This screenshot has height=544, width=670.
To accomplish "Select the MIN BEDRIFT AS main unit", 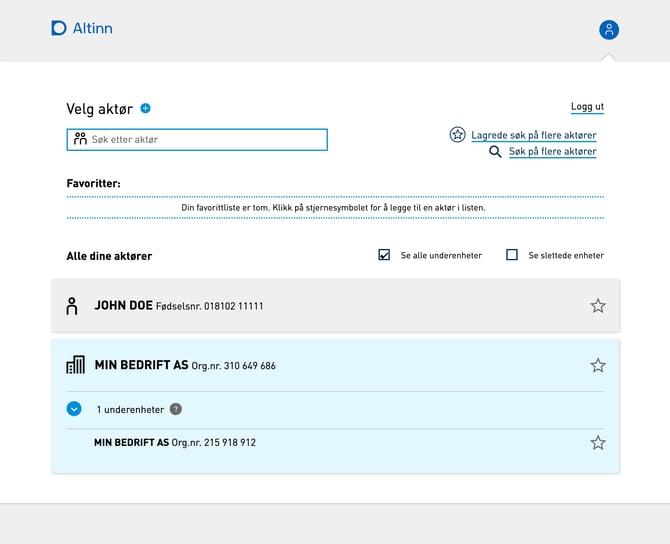I will coord(335,365).
